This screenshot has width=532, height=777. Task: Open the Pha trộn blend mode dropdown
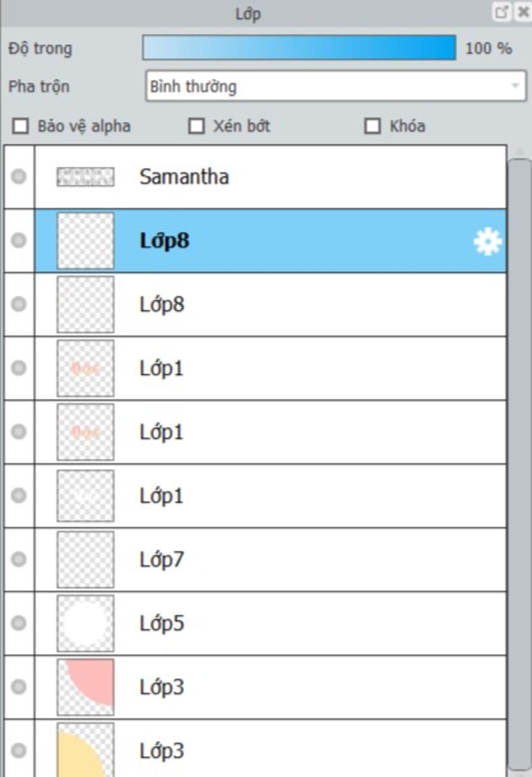pos(336,86)
